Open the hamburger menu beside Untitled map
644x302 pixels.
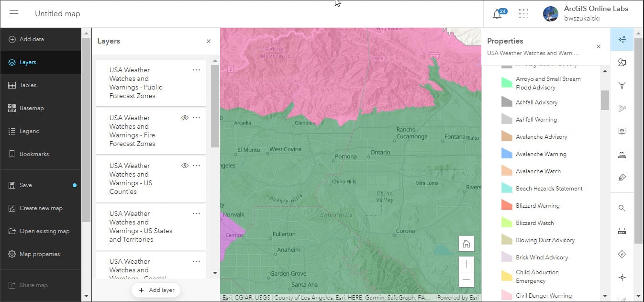click(14, 14)
